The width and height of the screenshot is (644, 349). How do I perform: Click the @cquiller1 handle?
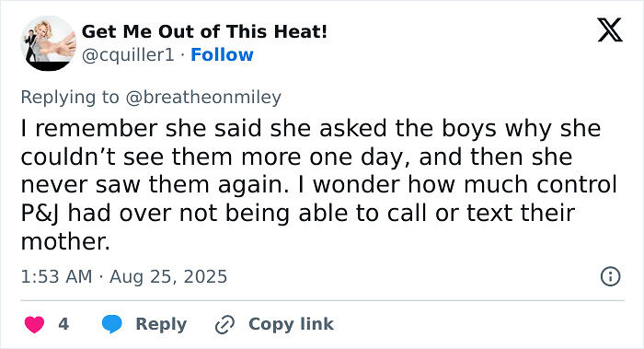[128, 55]
